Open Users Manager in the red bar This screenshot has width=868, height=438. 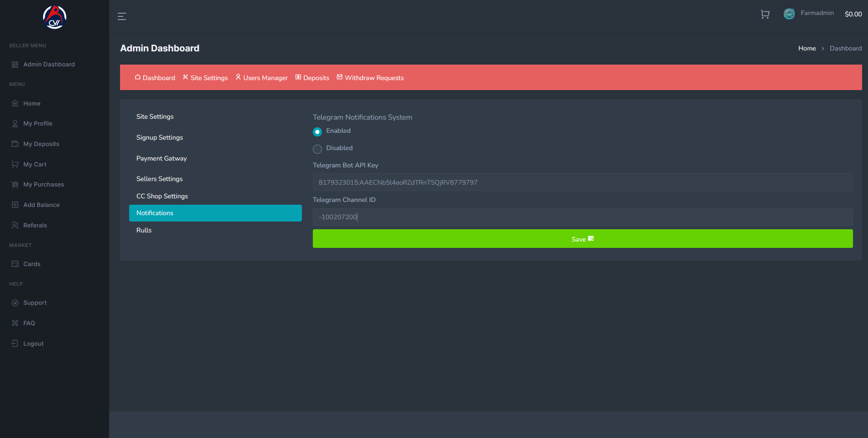tap(261, 78)
